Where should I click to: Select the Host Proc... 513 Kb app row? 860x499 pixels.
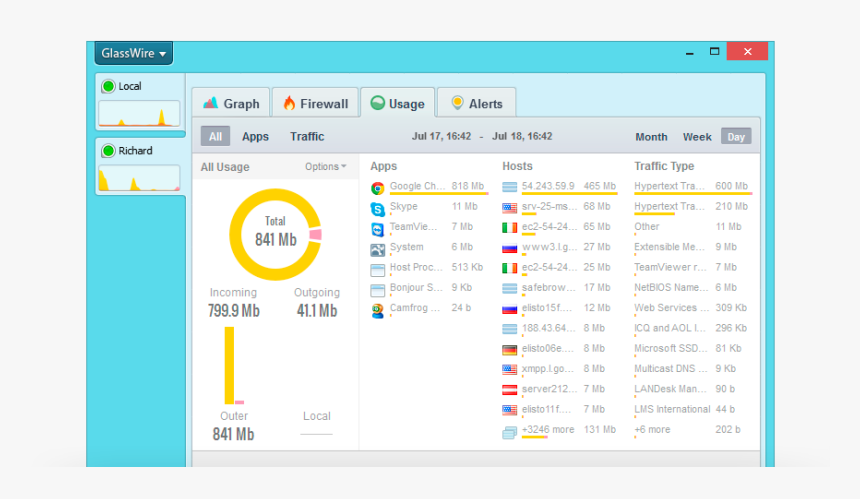(x=429, y=268)
